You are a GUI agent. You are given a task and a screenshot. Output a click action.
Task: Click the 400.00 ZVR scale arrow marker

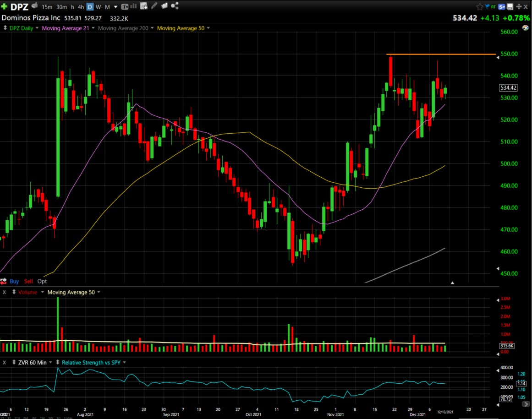[x=498, y=370]
